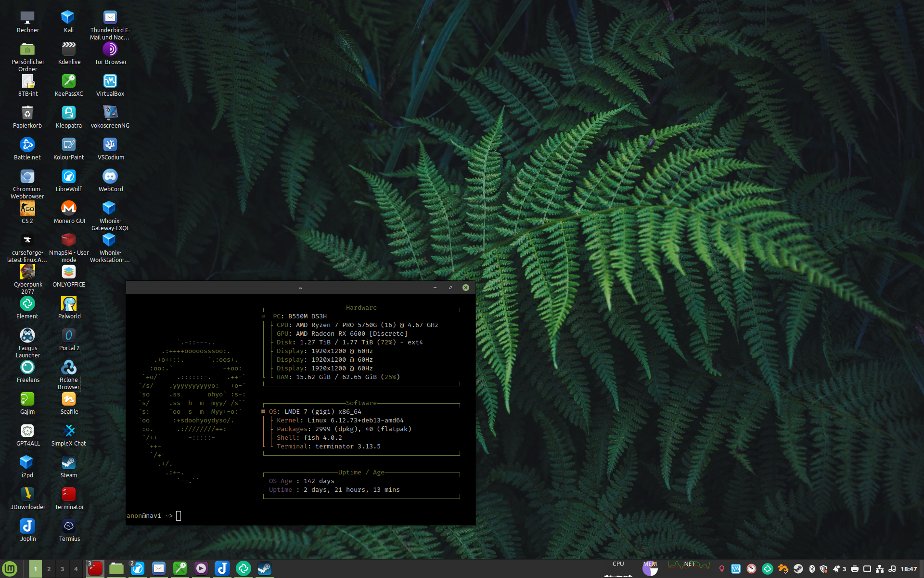Open the sound volume tray applet
Viewport: 924px width, 578px height.
[x=892, y=569]
